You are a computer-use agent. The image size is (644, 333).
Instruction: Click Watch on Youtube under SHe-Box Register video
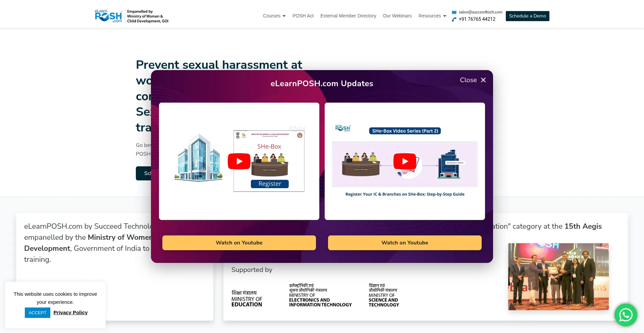click(239, 243)
